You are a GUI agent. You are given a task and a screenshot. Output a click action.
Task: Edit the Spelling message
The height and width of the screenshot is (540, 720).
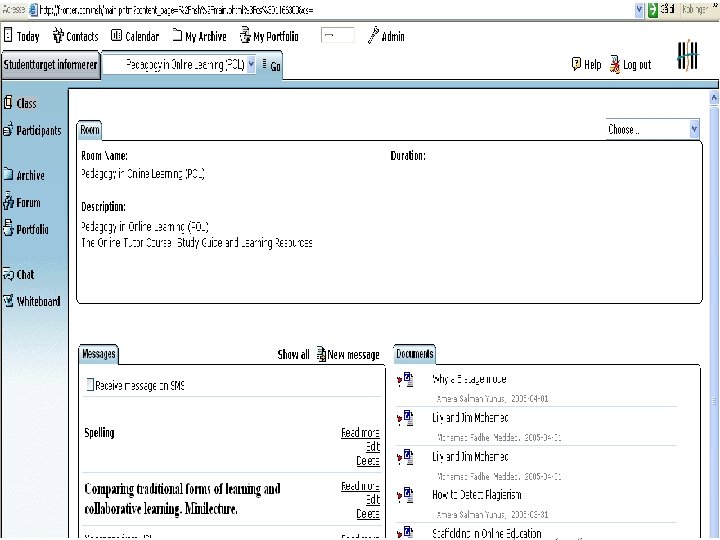coord(373,446)
